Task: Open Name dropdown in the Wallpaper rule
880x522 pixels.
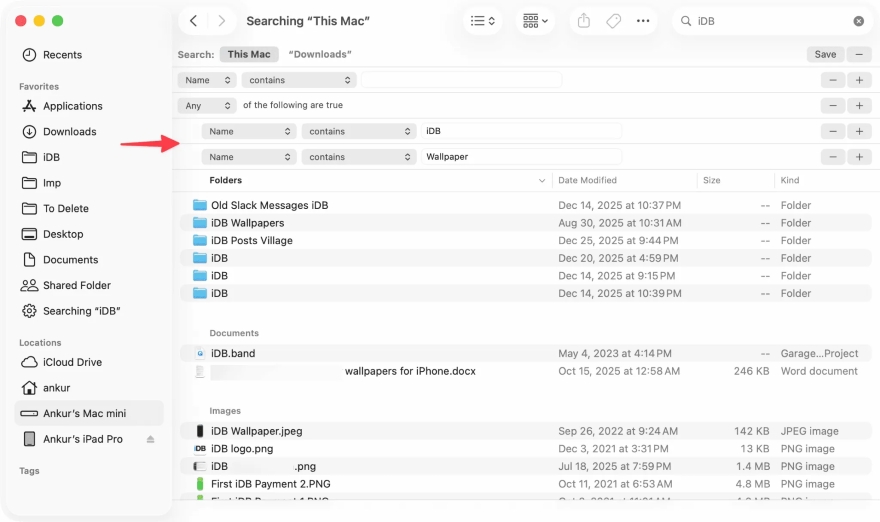Action: (249, 157)
